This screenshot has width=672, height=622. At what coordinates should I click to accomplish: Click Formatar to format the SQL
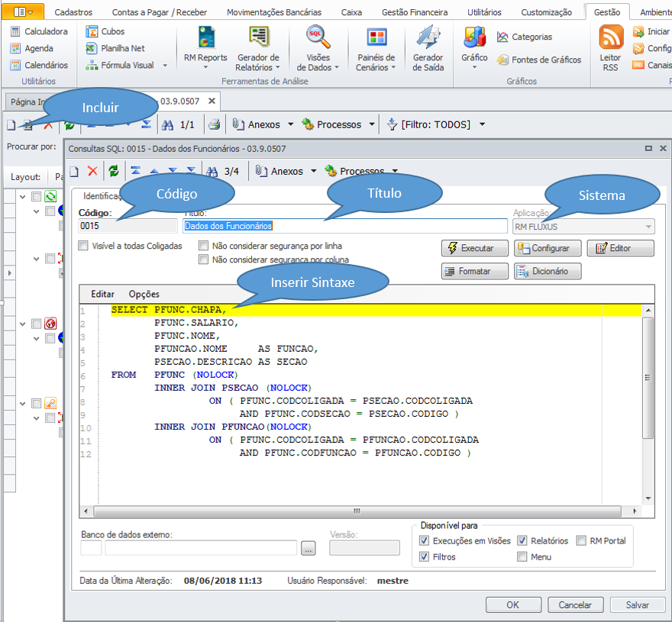(x=475, y=271)
